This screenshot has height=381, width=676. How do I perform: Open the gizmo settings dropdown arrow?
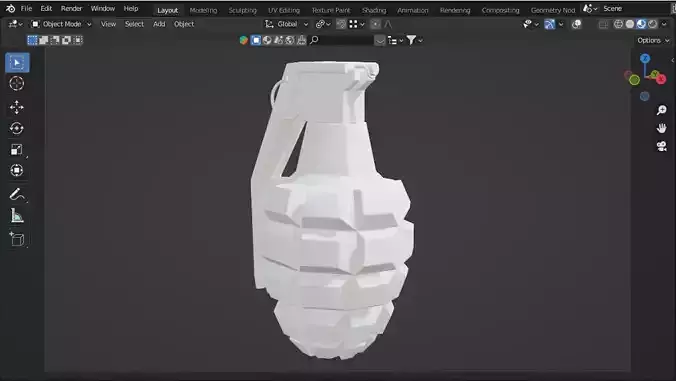pos(561,24)
